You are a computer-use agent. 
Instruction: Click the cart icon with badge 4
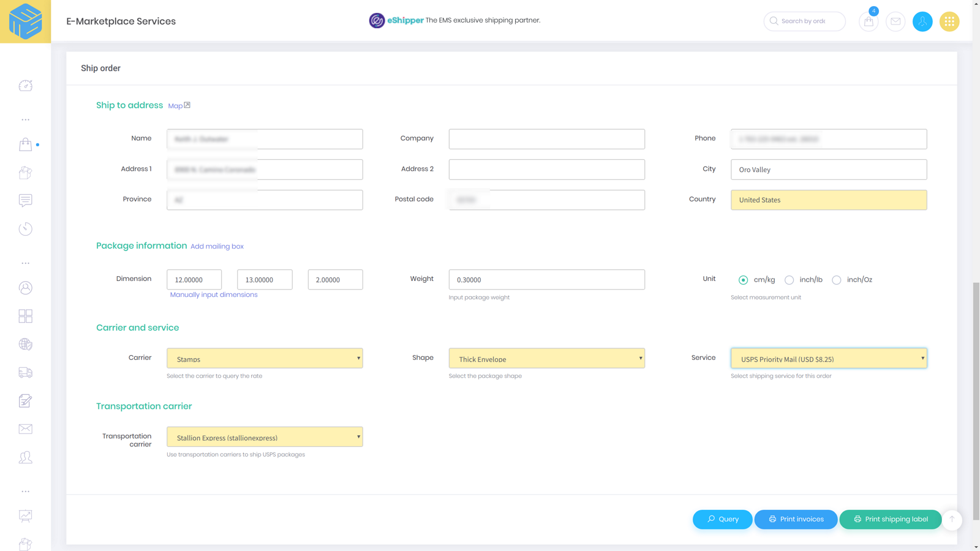869,21
